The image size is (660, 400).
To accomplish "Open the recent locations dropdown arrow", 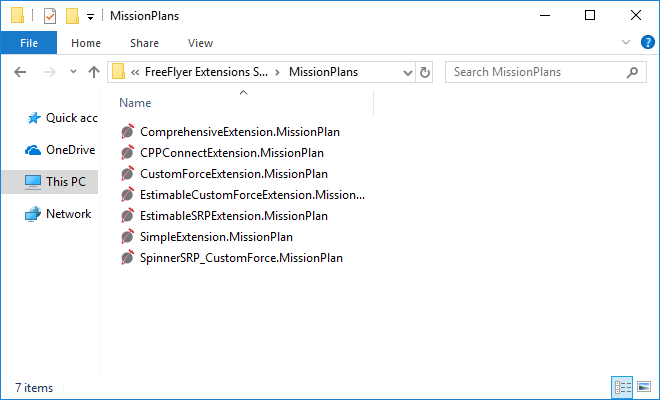I will pos(73,72).
